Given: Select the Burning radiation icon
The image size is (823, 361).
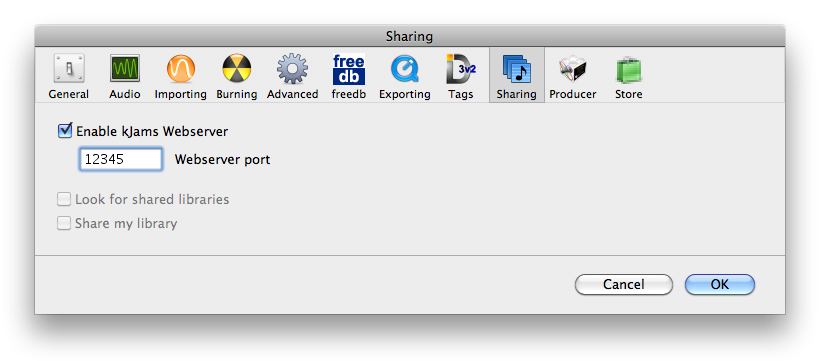Looking at the screenshot, I should click(237, 69).
